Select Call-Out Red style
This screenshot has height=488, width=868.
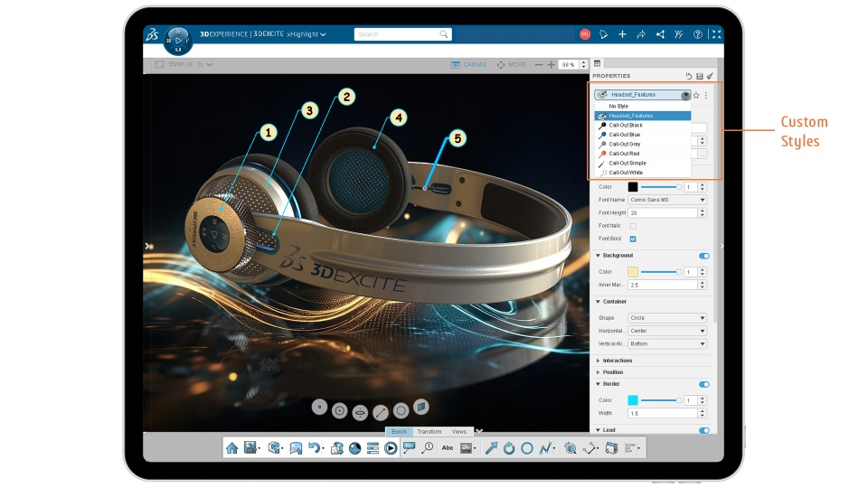(643, 154)
